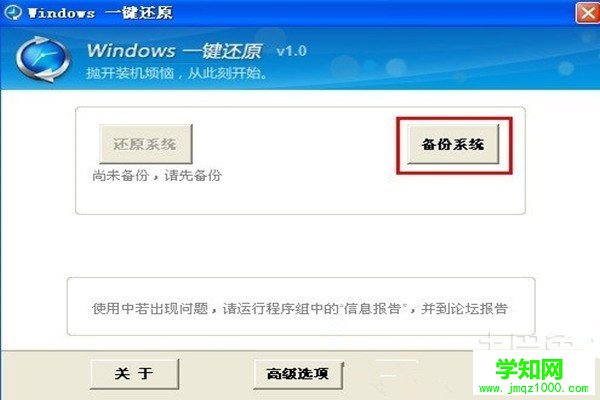Click the blank white area between the two panels
600x400 pixels.
[300, 246]
